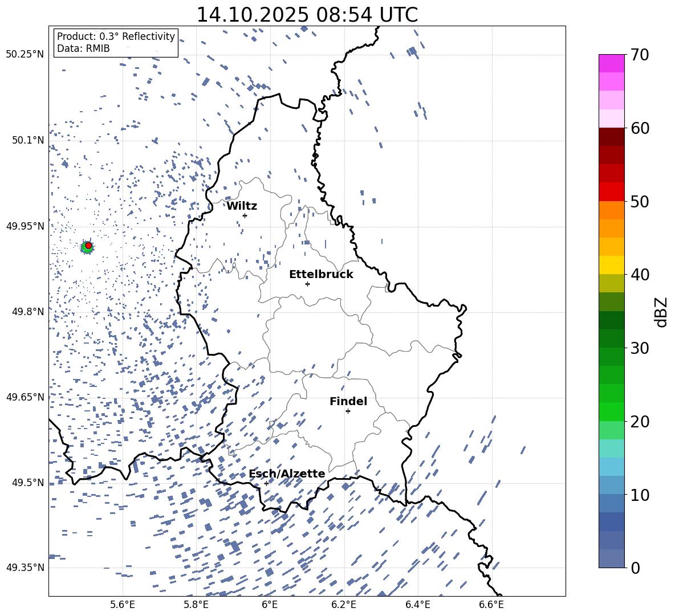The image size is (675, 616).
Task: Click the Findel station cross marker
Action: (348, 411)
